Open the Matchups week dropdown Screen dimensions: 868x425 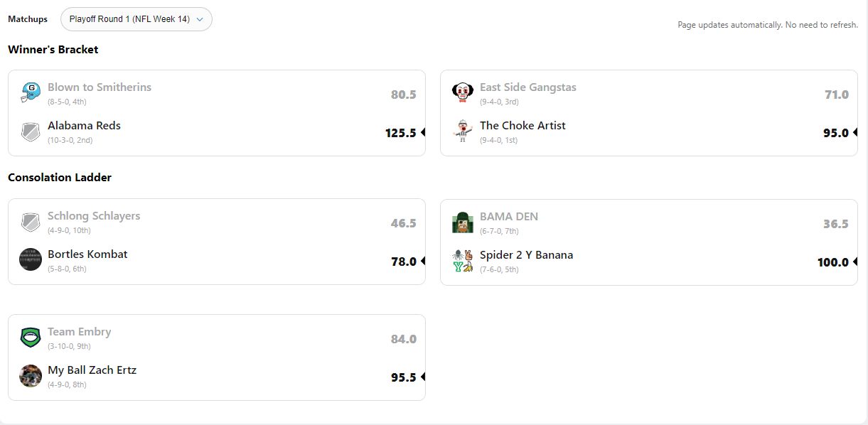(136, 19)
